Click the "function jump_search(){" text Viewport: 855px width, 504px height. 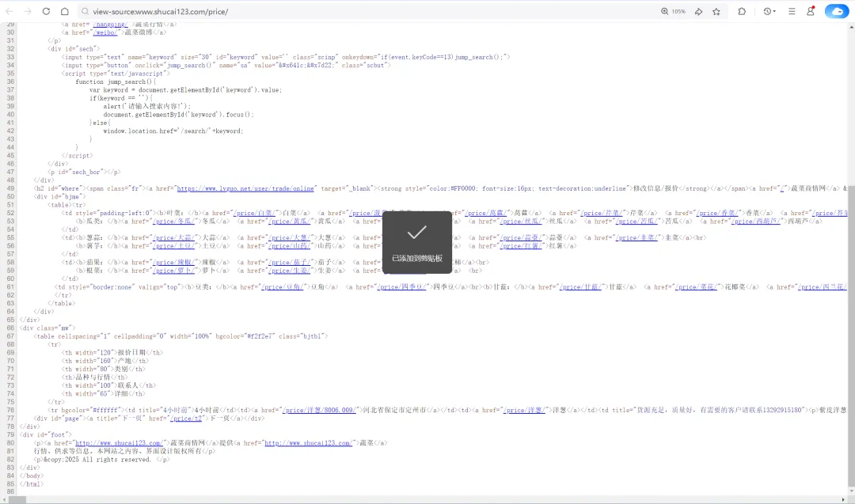(x=116, y=81)
